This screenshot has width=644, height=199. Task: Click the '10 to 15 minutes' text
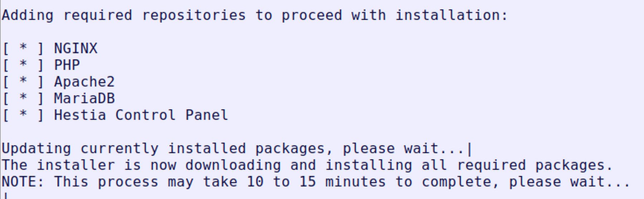click(316, 182)
